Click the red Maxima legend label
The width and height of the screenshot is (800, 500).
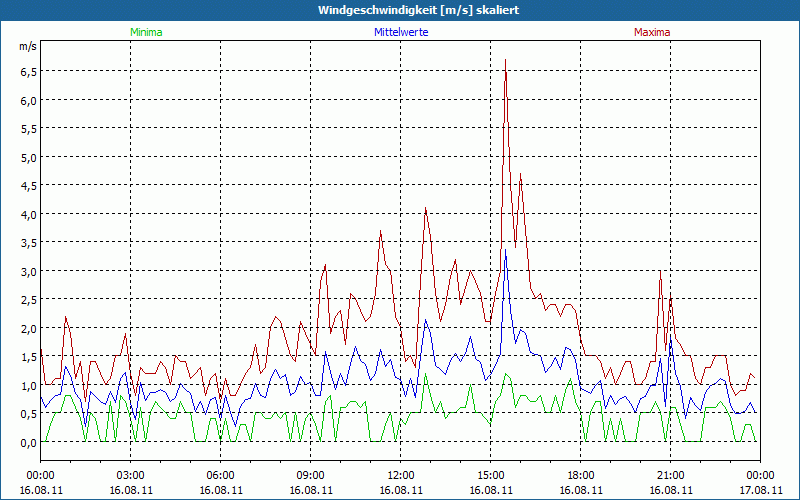(x=652, y=32)
